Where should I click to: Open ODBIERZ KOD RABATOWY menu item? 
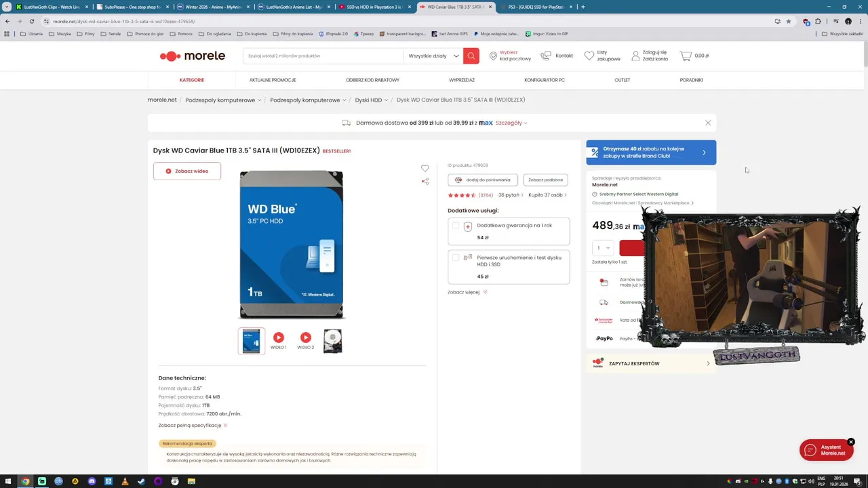click(x=372, y=80)
